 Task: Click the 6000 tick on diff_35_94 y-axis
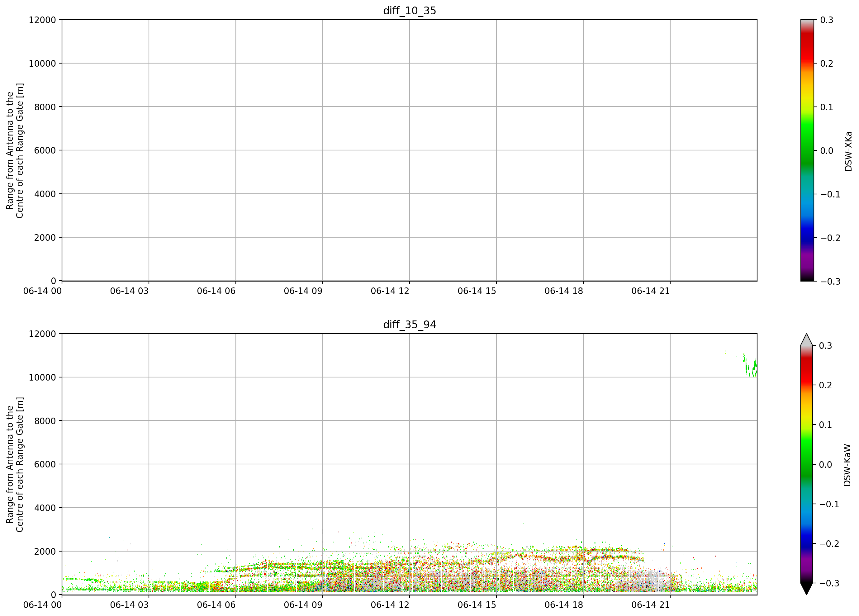pyautogui.click(x=45, y=465)
